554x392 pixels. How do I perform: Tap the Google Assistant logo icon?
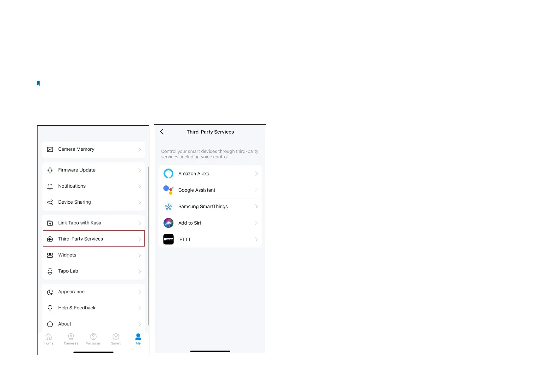(x=168, y=190)
